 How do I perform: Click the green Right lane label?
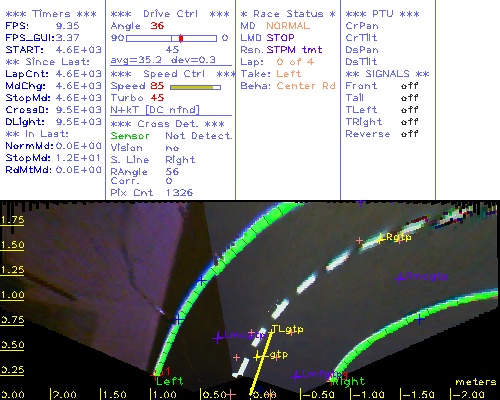point(349,381)
